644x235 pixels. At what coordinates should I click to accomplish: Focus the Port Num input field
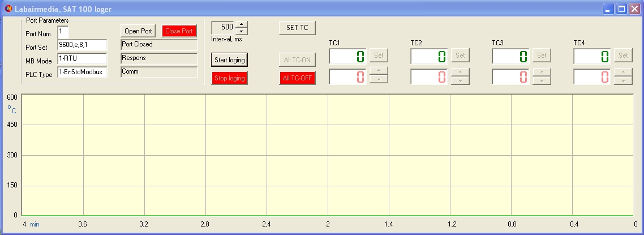[63, 32]
